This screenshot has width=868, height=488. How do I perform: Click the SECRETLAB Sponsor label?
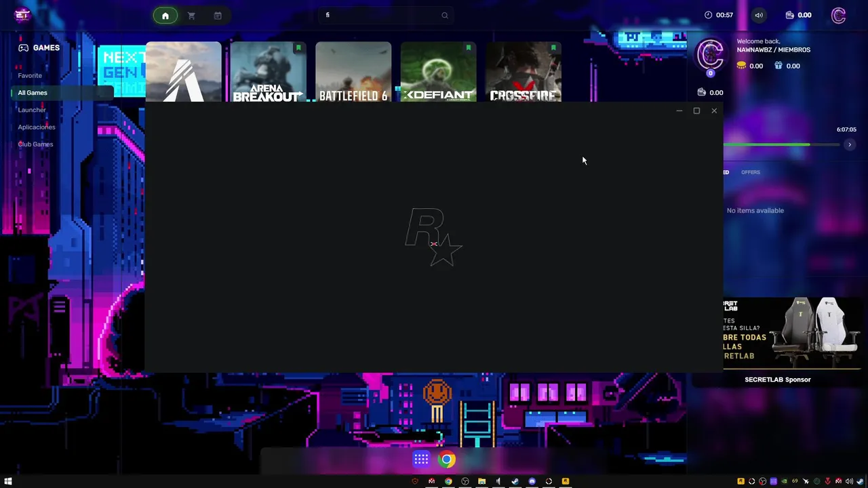coord(778,380)
